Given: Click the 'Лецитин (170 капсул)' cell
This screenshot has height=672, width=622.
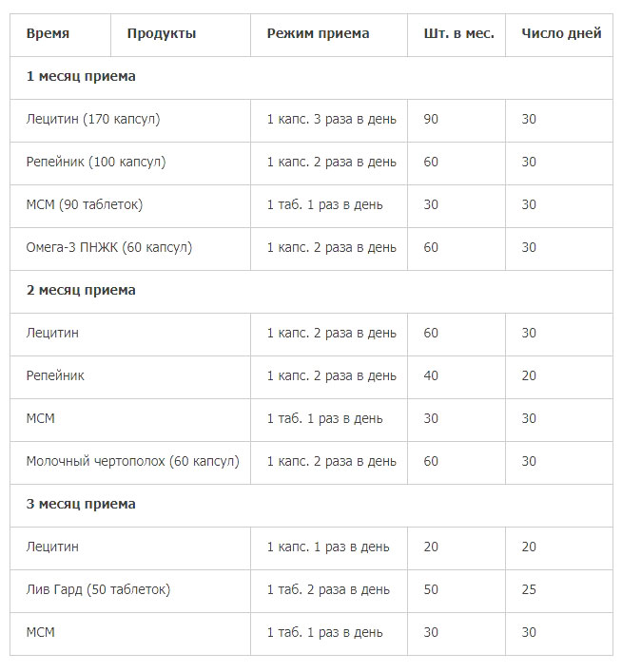Looking at the screenshot, I should click(130, 121).
